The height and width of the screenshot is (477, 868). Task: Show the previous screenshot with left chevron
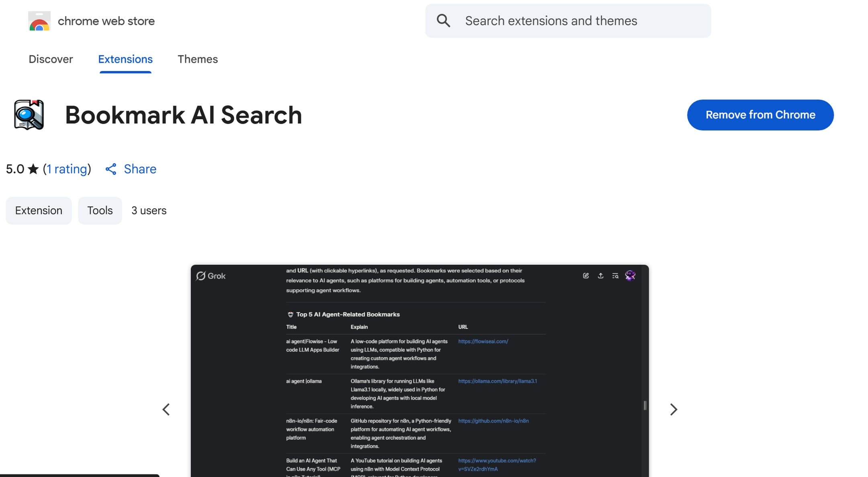[x=166, y=410]
